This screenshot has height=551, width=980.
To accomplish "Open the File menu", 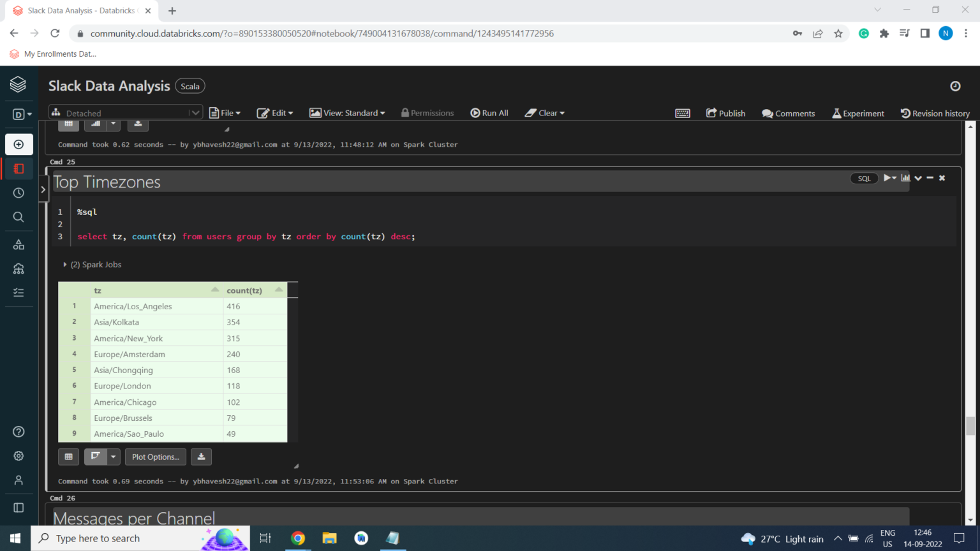I will pos(225,113).
